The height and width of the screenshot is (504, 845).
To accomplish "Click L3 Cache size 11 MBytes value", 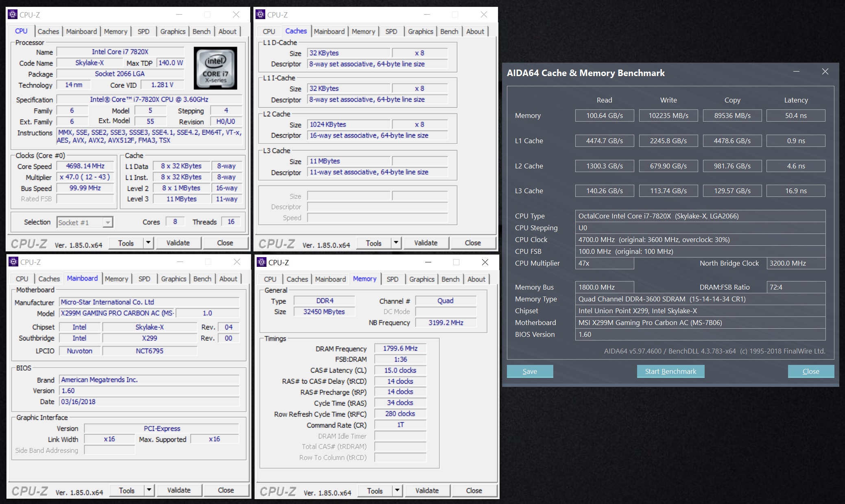I will (x=349, y=161).
